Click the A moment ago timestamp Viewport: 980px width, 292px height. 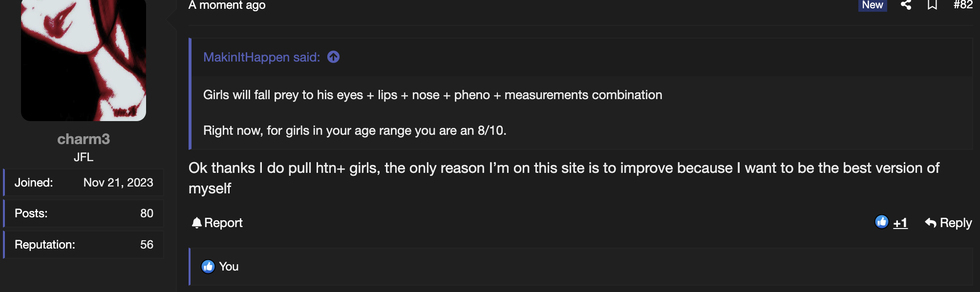pyautogui.click(x=227, y=5)
